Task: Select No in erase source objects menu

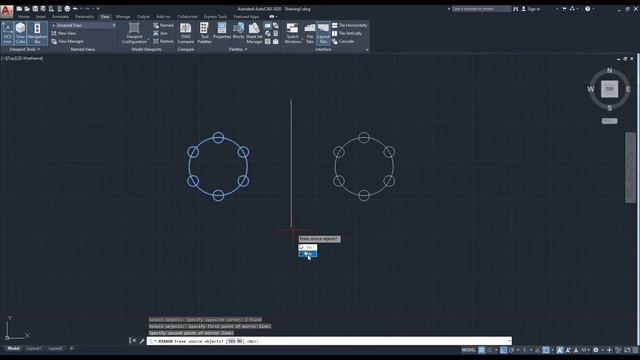Action: click(308, 254)
